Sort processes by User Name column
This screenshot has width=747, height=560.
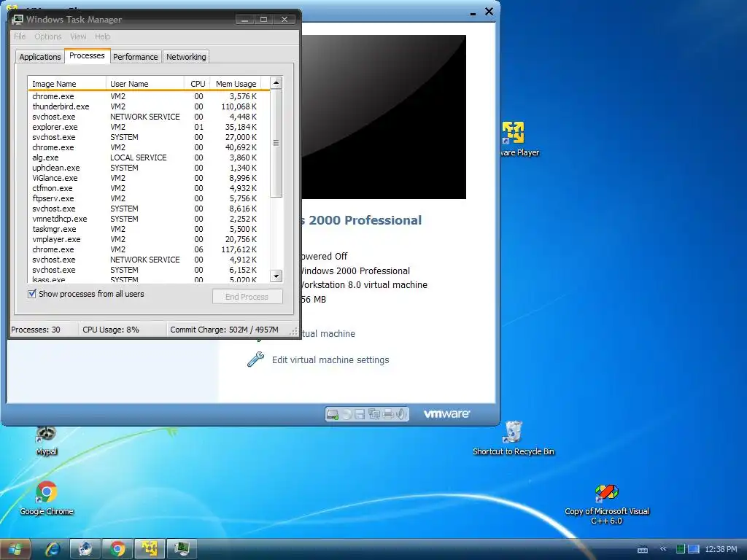[x=145, y=83]
